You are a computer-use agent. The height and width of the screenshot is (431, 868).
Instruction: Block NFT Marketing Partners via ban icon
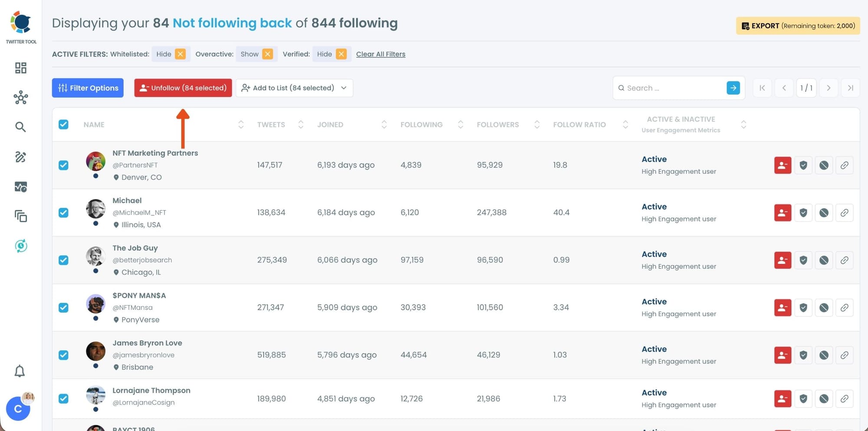pyautogui.click(x=824, y=165)
